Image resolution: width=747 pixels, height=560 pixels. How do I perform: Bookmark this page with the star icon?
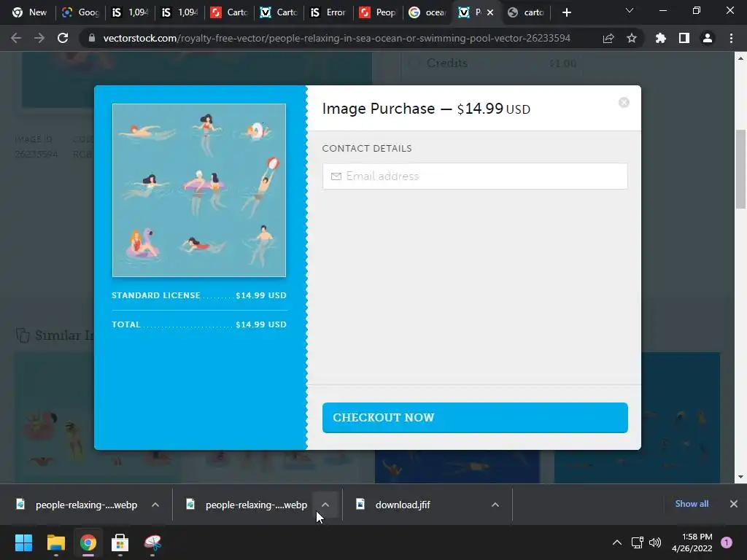coord(632,38)
